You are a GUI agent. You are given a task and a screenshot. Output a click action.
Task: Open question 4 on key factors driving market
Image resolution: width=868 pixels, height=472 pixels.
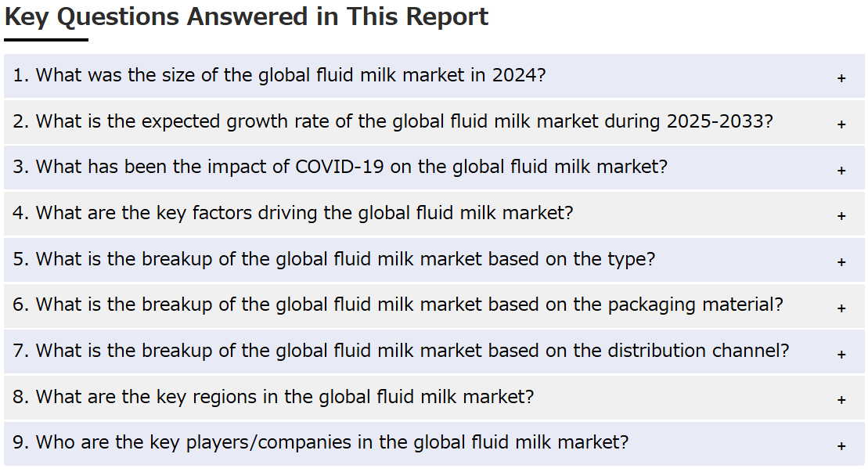[434, 214]
